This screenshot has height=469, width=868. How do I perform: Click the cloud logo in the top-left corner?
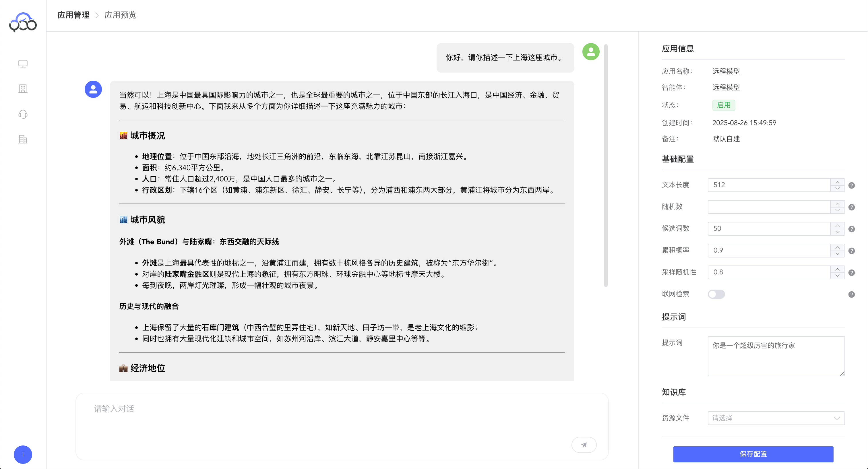tap(23, 21)
